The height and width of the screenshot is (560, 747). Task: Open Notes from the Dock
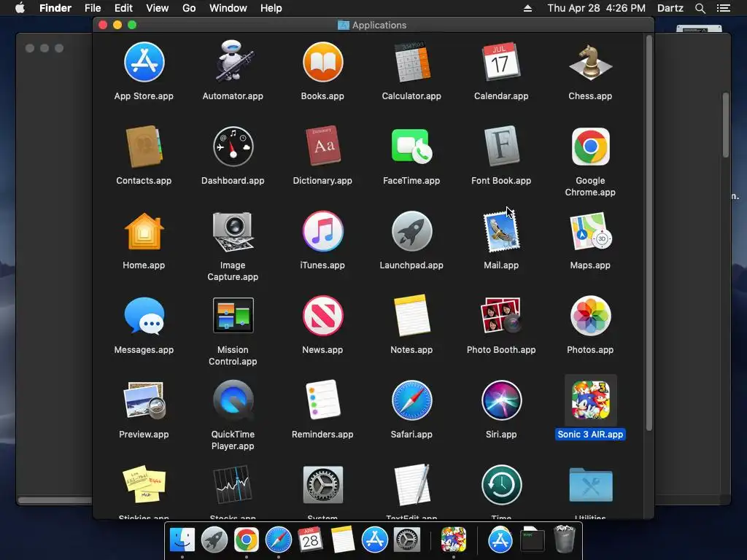click(343, 540)
